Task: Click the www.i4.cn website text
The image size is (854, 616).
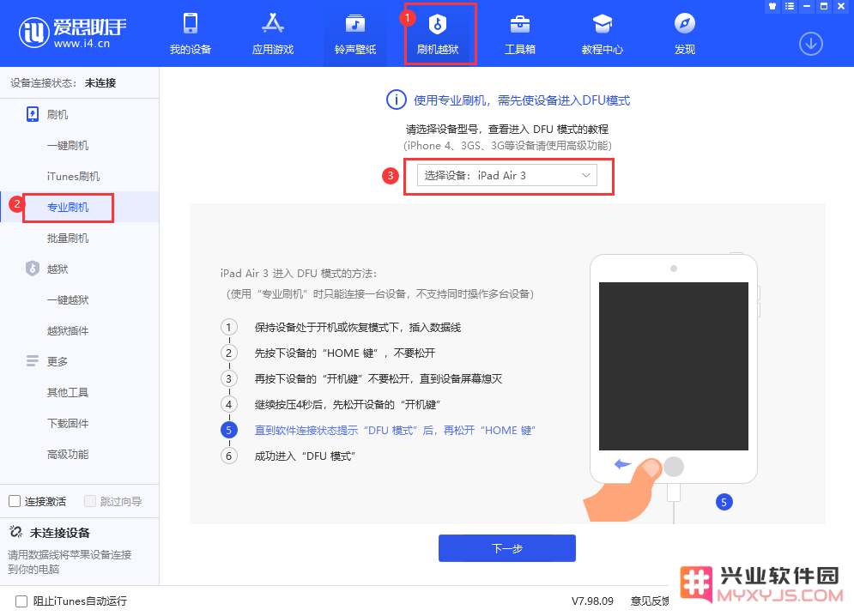Action: pyautogui.click(x=82, y=44)
